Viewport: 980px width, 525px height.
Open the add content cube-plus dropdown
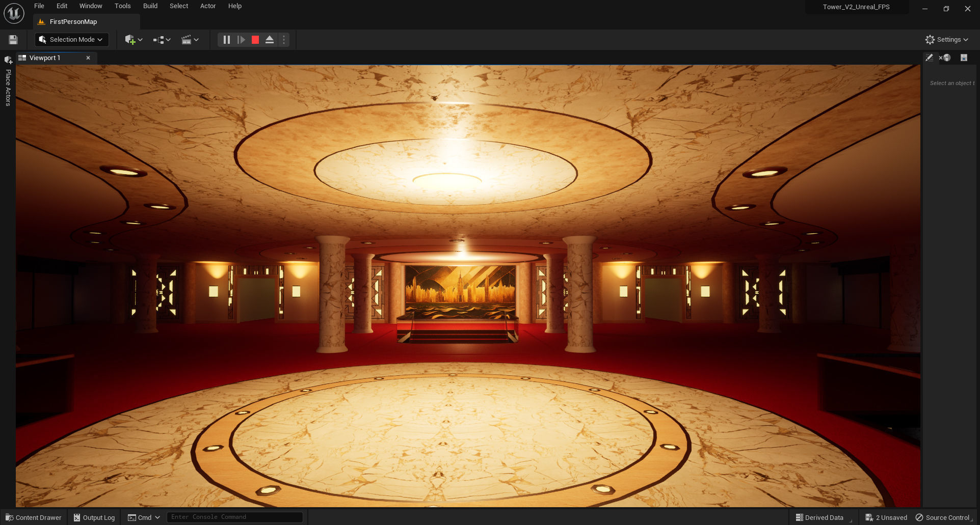click(134, 40)
